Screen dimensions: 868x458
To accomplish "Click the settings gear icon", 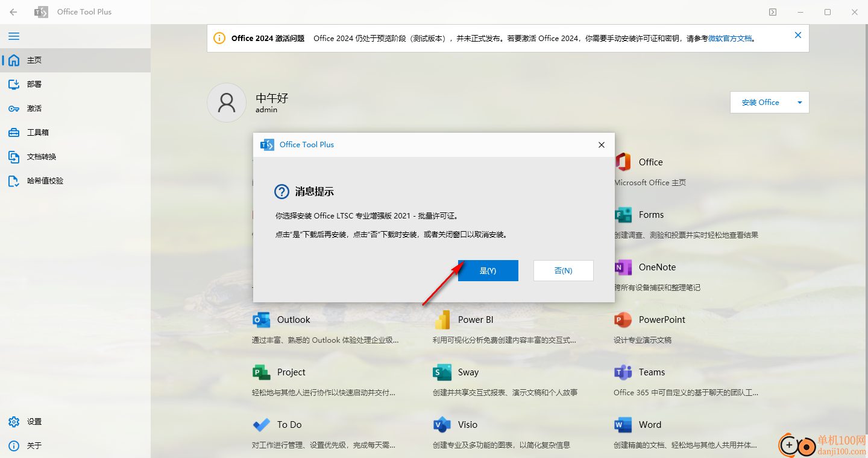I will [x=14, y=422].
